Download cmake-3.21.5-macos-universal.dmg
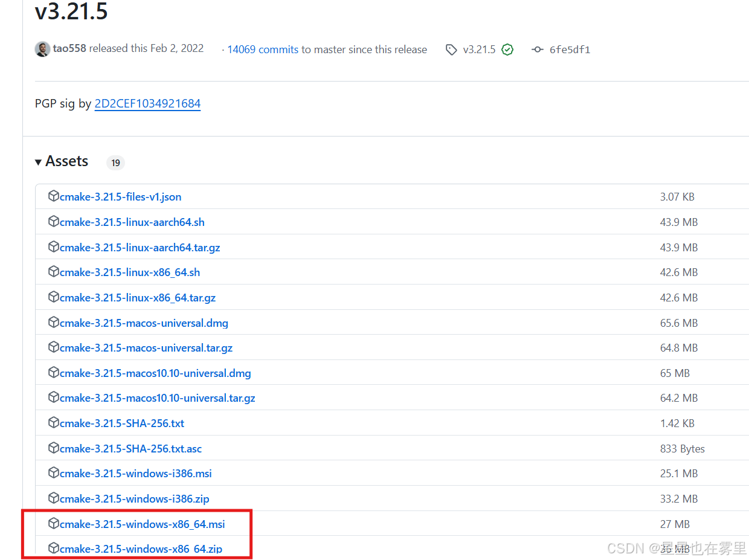The height and width of the screenshot is (560, 749). [144, 323]
